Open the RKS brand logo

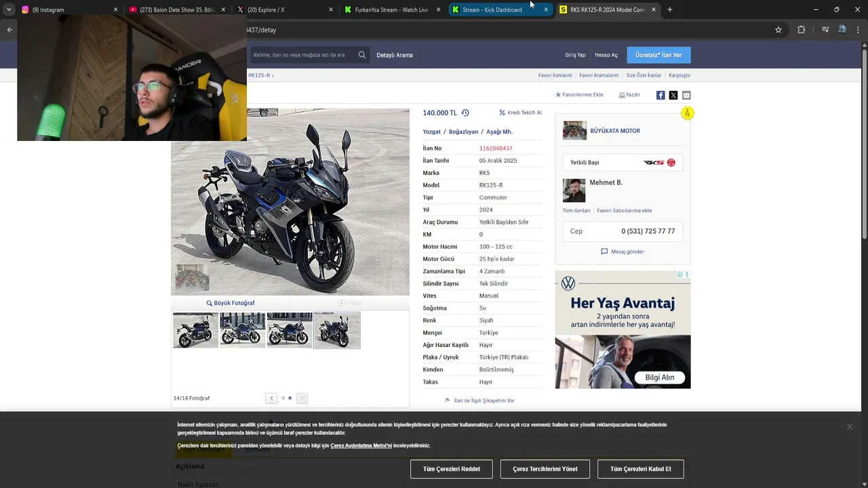(x=659, y=163)
